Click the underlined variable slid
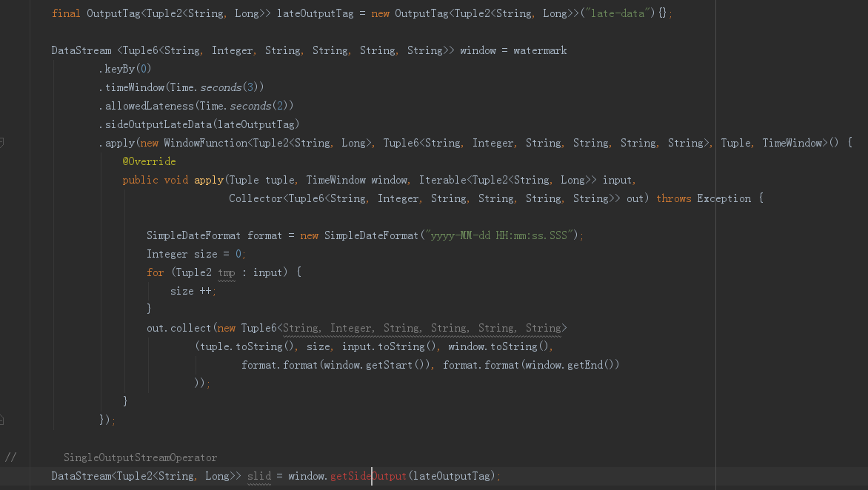Screen dimensions: 868x490 tap(259, 476)
